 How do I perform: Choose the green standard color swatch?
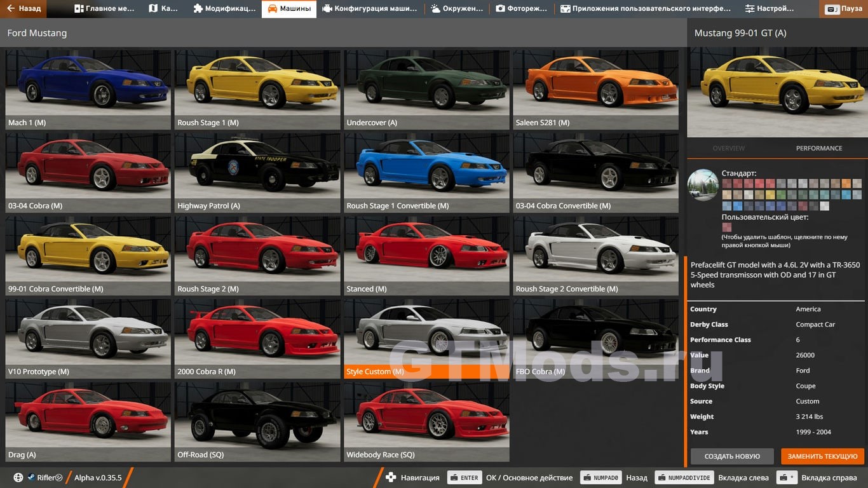click(x=782, y=194)
